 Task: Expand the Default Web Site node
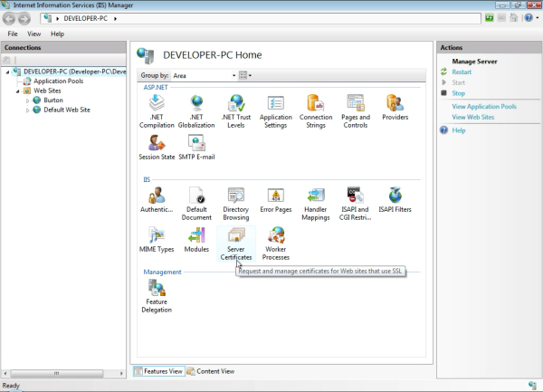pos(27,110)
